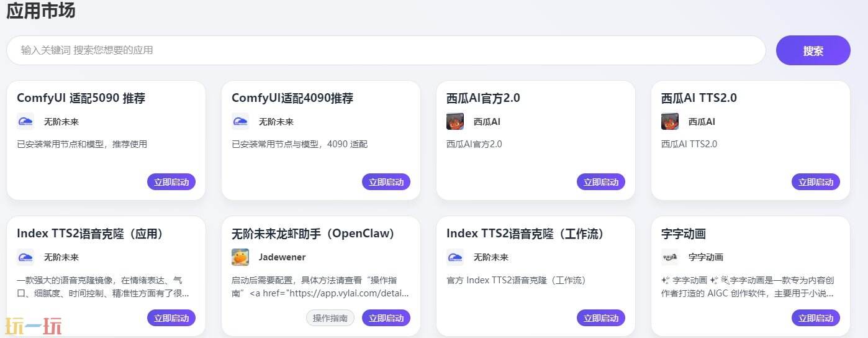Open the 西瓜AI官方2.0 card title
The width and height of the screenshot is (868, 338).
[483, 98]
